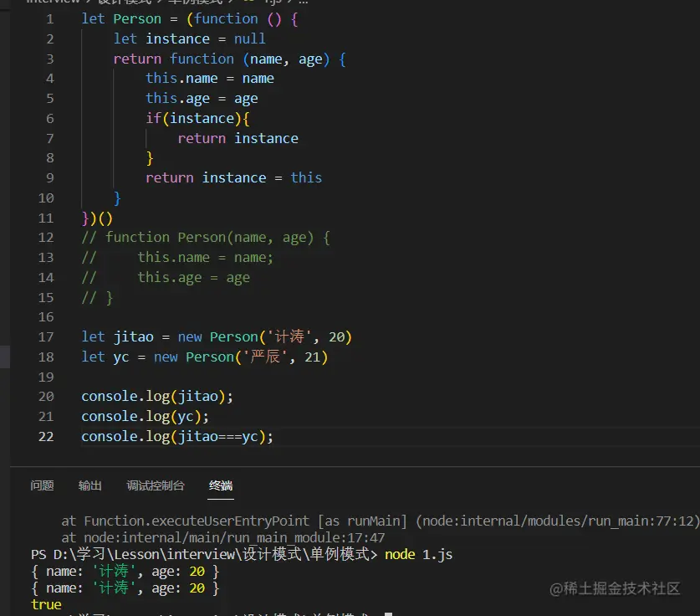Click the second "{ name: '计涛', age: 20 }" output, above 'true'
700x616 pixels.
point(125,588)
